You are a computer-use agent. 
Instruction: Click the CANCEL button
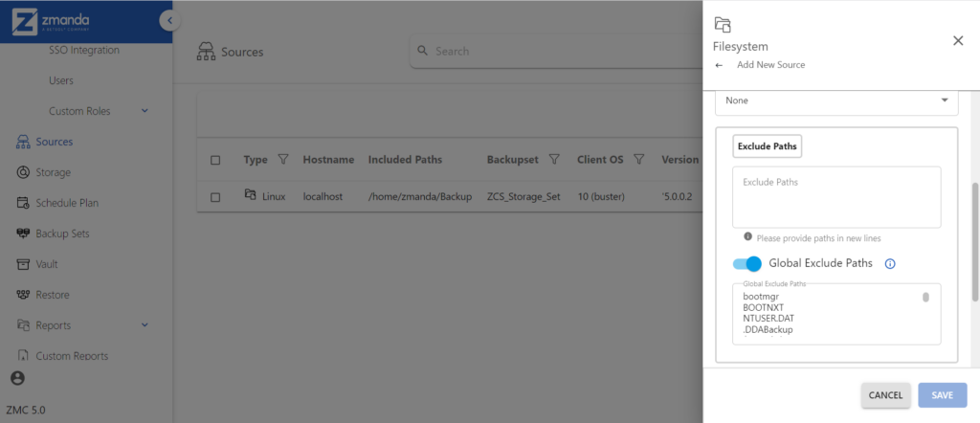point(885,395)
